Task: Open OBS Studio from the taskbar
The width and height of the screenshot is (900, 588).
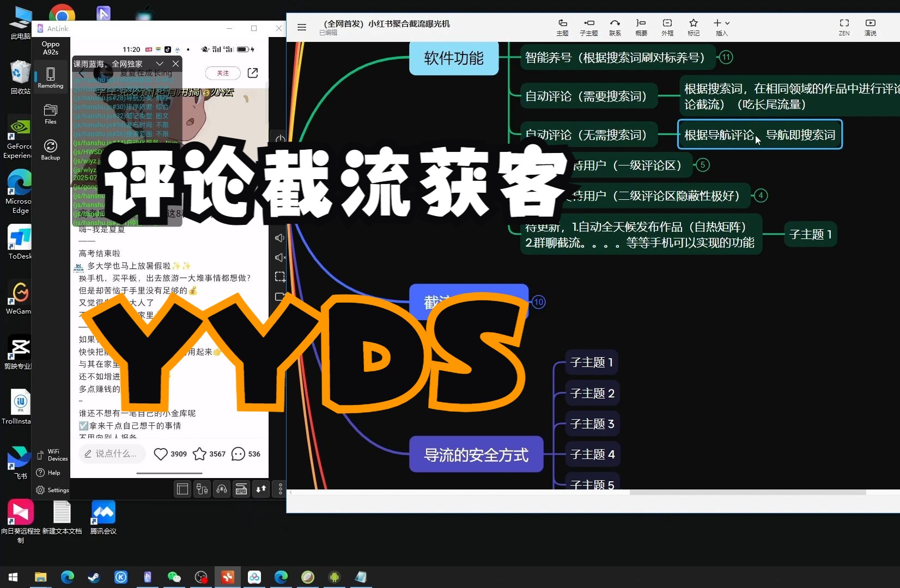Action: [201, 577]
